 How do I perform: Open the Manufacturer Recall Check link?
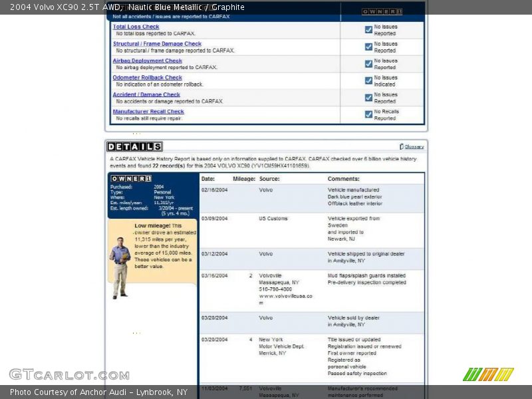click(148, 112)
